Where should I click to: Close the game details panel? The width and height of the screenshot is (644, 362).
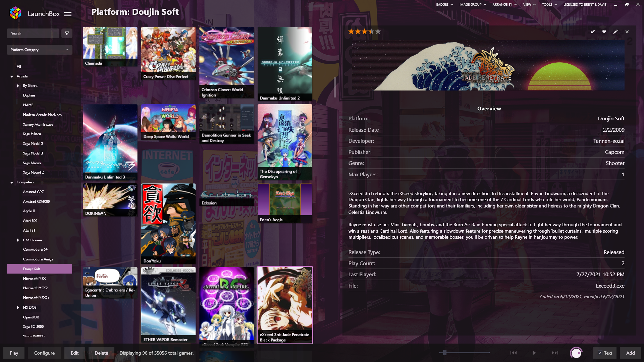[x=627, y=32]
